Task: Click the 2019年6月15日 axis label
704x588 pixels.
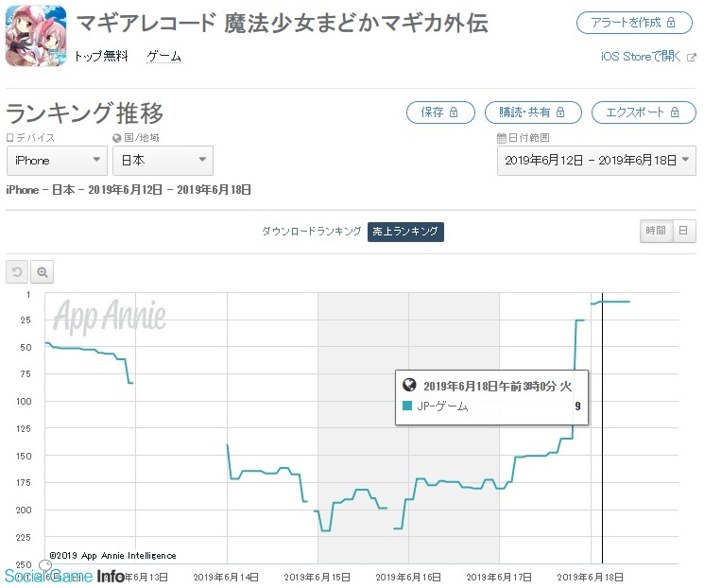Action: [x=317, y=577]
